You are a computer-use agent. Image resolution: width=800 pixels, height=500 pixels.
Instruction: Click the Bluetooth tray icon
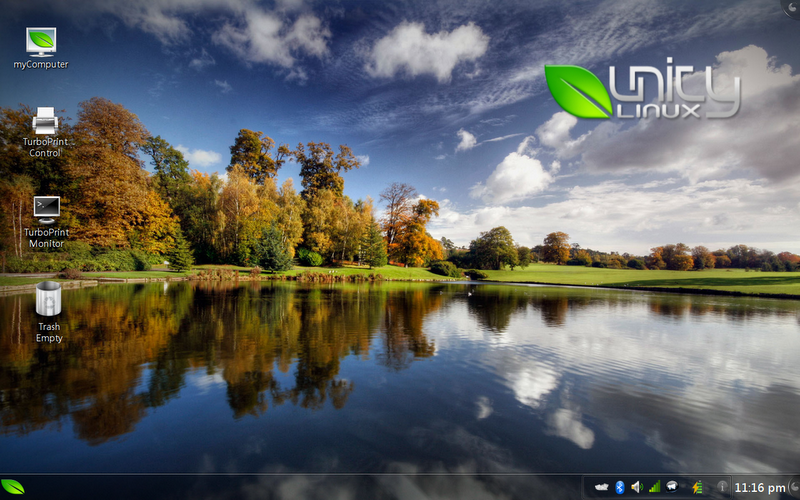click(x=619, y=487)
